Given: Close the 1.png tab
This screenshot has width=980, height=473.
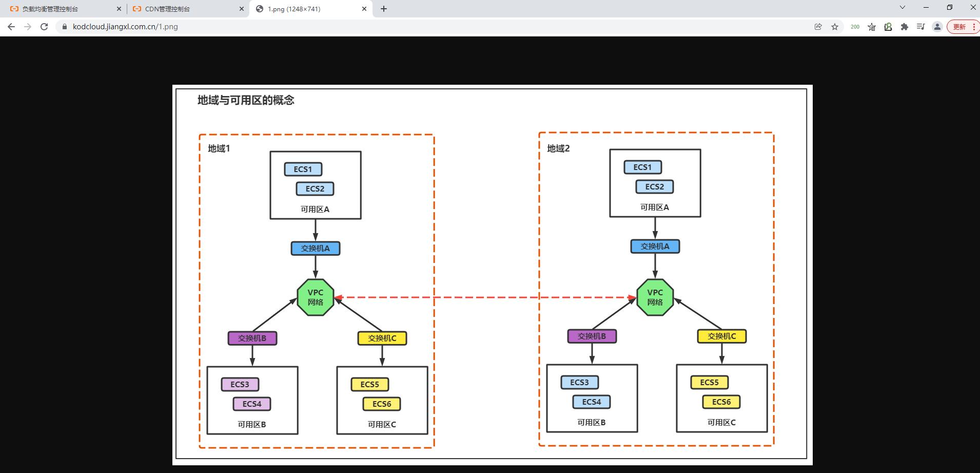Looking at the screenshot, I should (364, 9).
